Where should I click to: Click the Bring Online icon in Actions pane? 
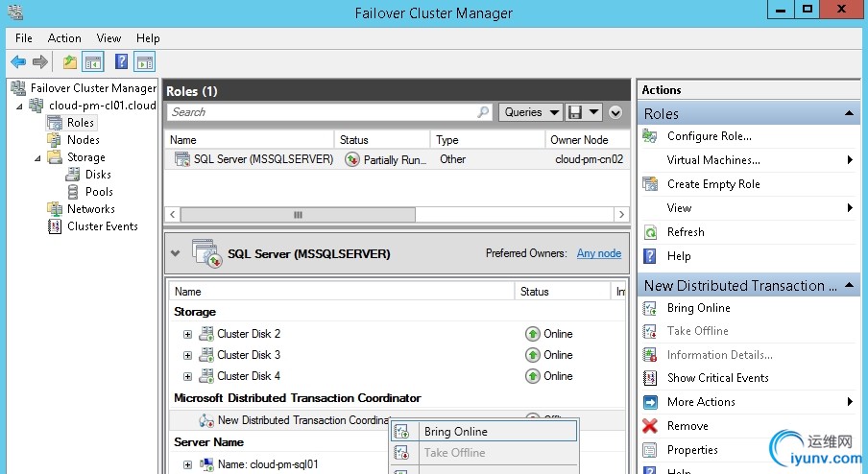pos(650,308)
